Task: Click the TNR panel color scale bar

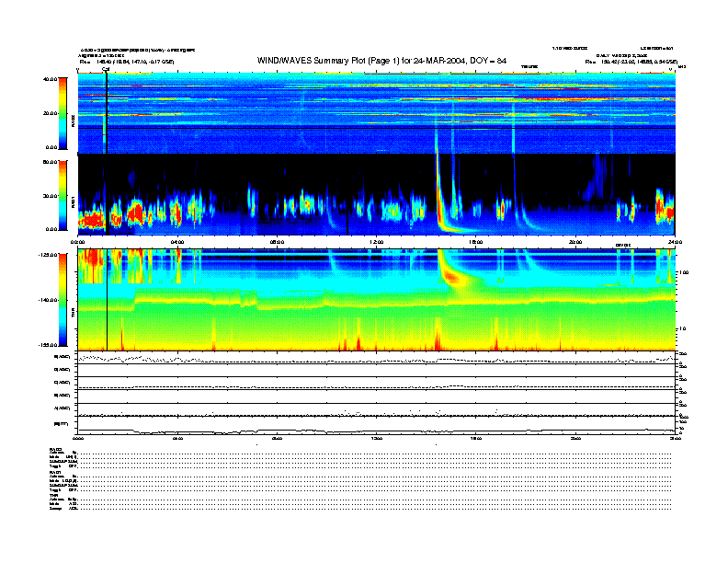Action: pyautogui.click(x=63, y=300)
